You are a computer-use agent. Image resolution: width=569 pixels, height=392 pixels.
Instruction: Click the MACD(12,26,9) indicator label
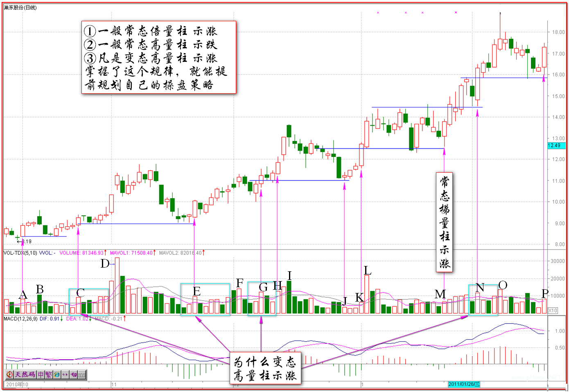(20, 318)
